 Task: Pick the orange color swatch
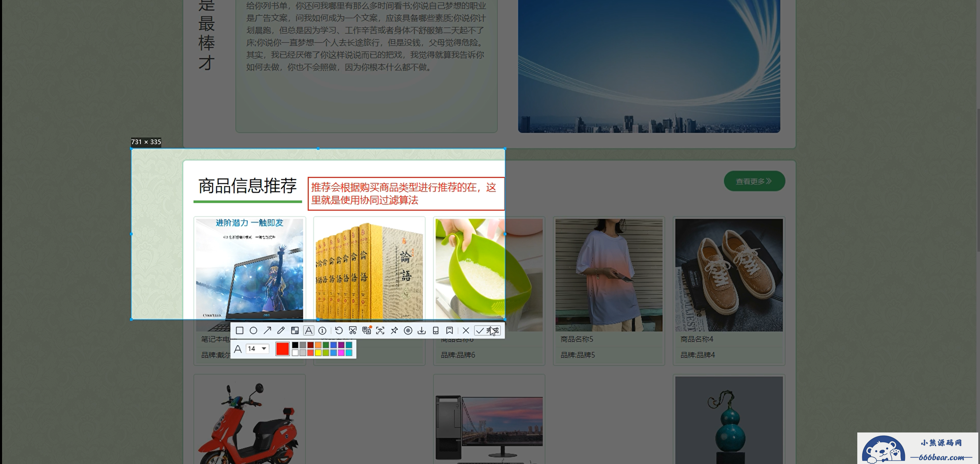click(318, 345)
